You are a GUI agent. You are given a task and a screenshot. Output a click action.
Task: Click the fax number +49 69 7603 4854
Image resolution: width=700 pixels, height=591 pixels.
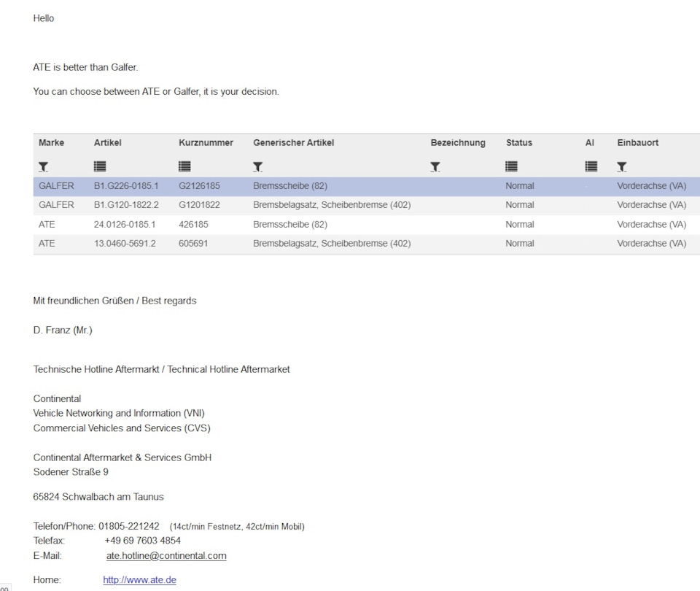point(142,541)
